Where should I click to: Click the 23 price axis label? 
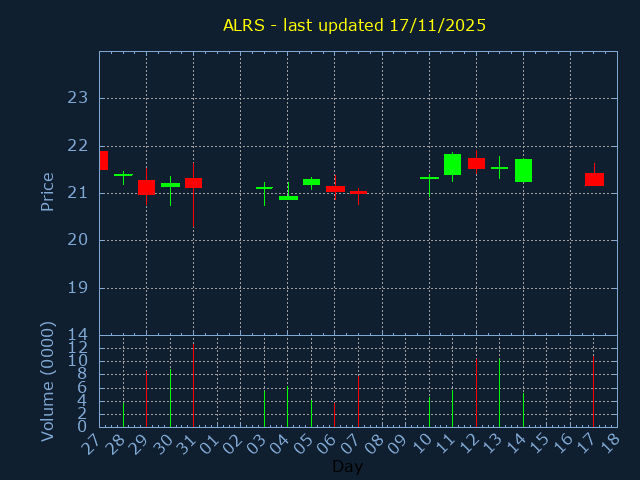(78, 98)
